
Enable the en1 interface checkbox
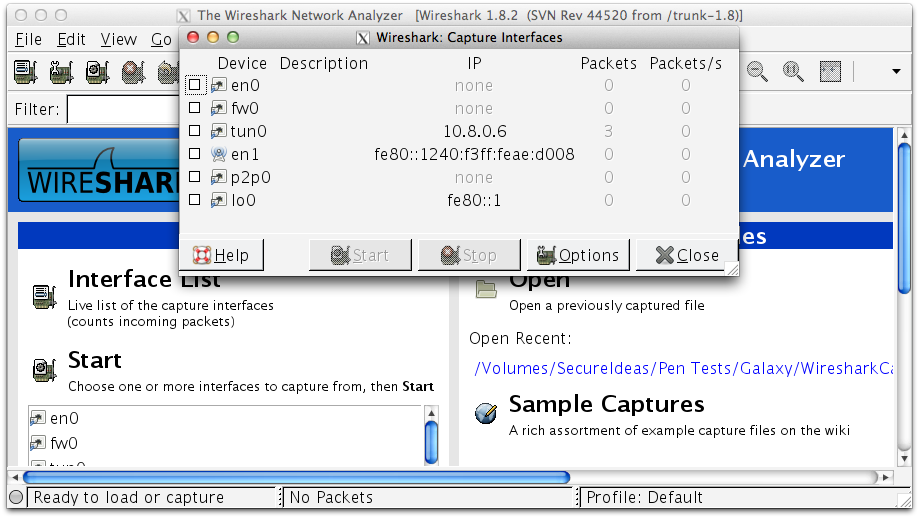tap(195, 154)
